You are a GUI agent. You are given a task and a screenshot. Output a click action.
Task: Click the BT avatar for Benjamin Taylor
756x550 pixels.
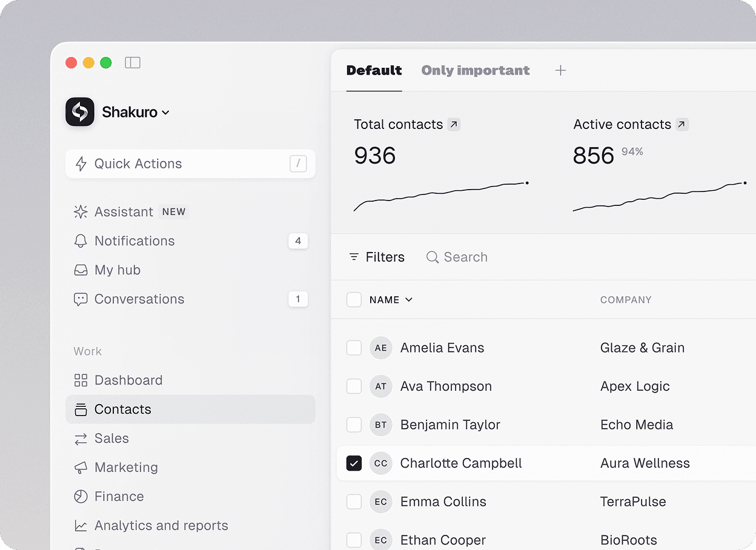click(381, 425)
